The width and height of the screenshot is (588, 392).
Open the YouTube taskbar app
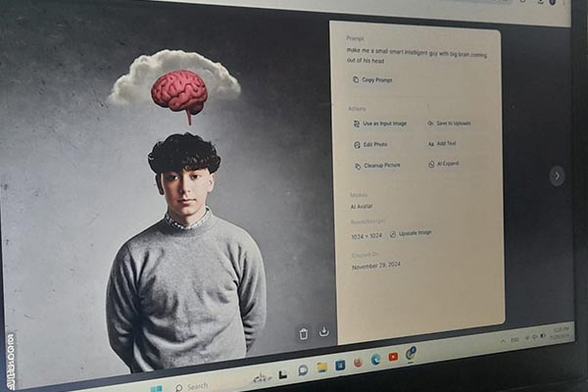393,357
